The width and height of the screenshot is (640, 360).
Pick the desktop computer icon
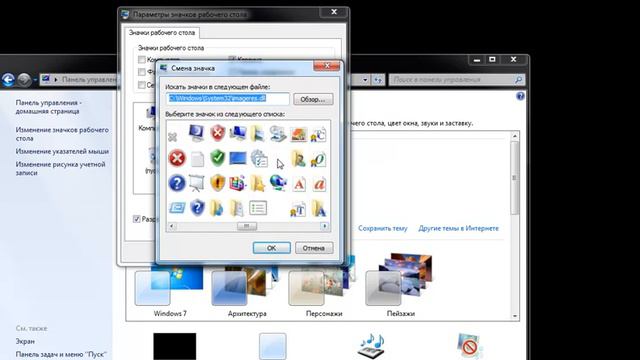pos(238,133)
